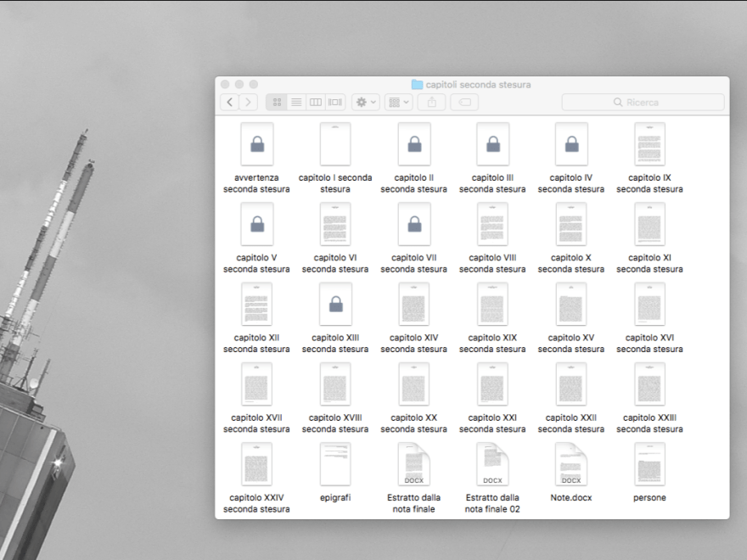Screen dimensions: 747x560
Task: Select Estratto dalla nota finale 02
Action: coord(492,464)
